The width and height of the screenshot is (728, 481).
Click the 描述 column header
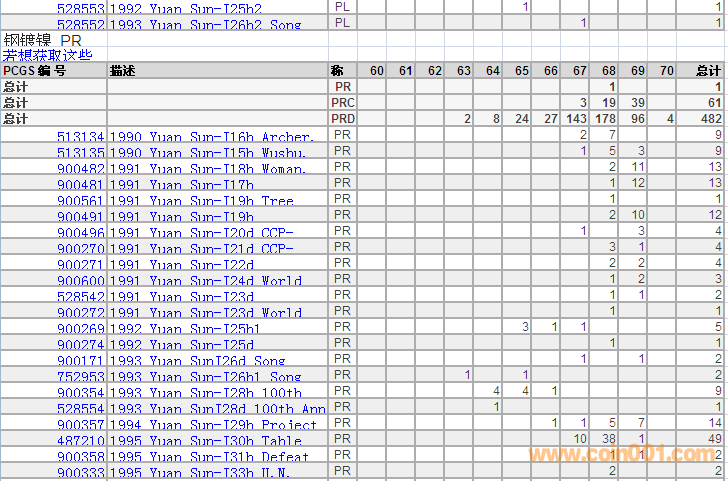tap(122, 71)
